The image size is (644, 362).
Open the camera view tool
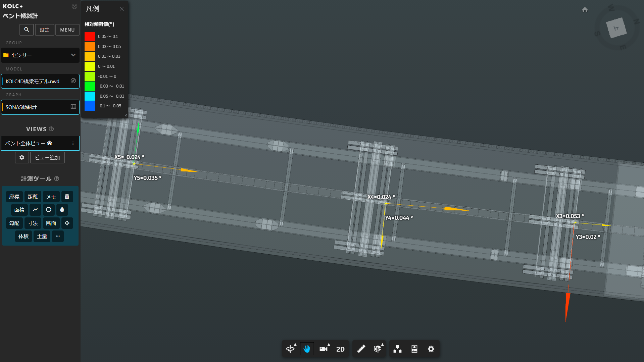324,349
